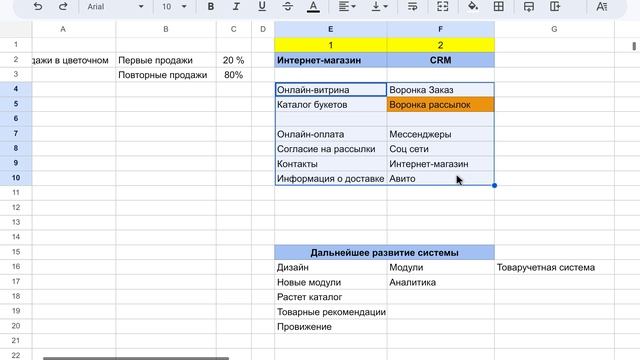Open the text color picker

[x=313, y=7]
